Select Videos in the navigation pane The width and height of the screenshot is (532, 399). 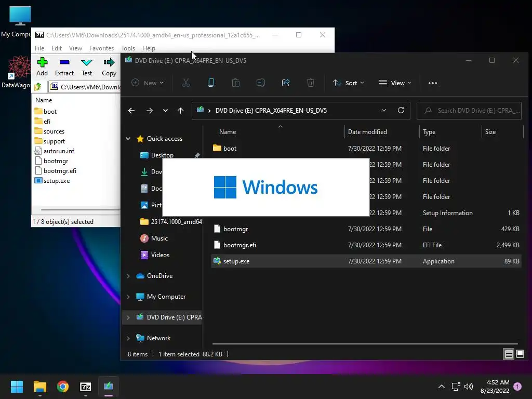160,255
